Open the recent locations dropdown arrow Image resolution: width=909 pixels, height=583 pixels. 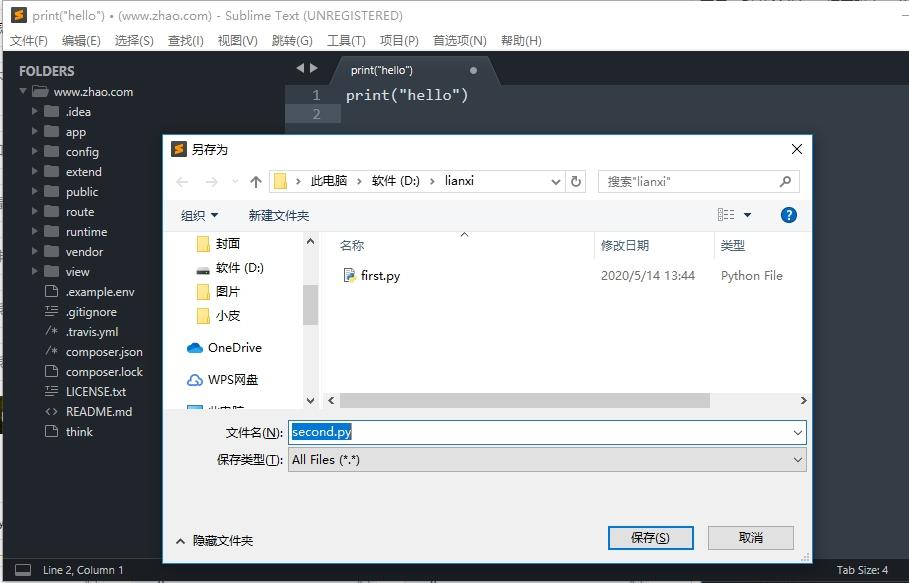[235, 182]
